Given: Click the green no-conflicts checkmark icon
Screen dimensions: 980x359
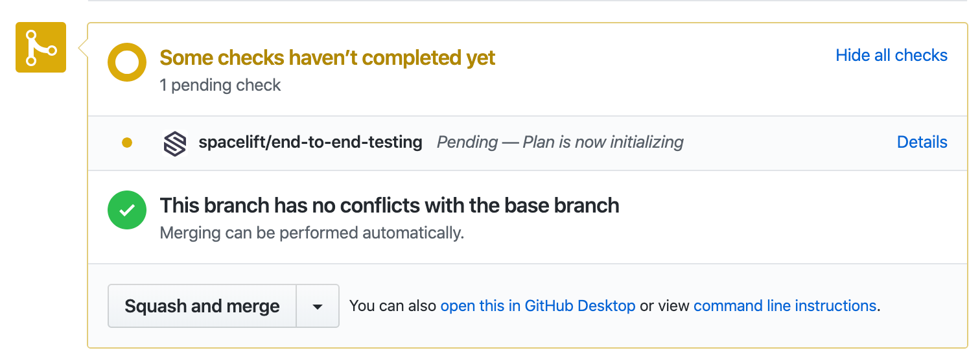Looking at the screenshot, I should click(x=127, y=210).
